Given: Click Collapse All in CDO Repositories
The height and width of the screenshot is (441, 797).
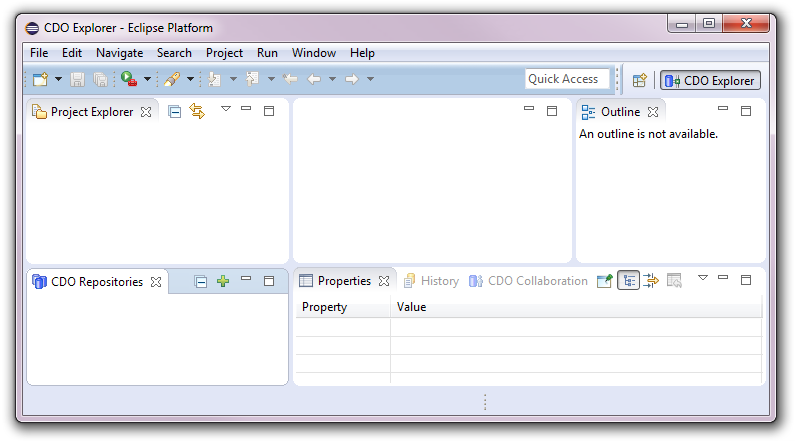Looking at the screenshot, I should coord(201,282).
